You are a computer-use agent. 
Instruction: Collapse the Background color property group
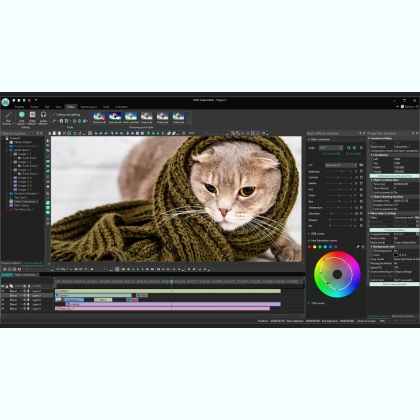[x=372, y=247]
